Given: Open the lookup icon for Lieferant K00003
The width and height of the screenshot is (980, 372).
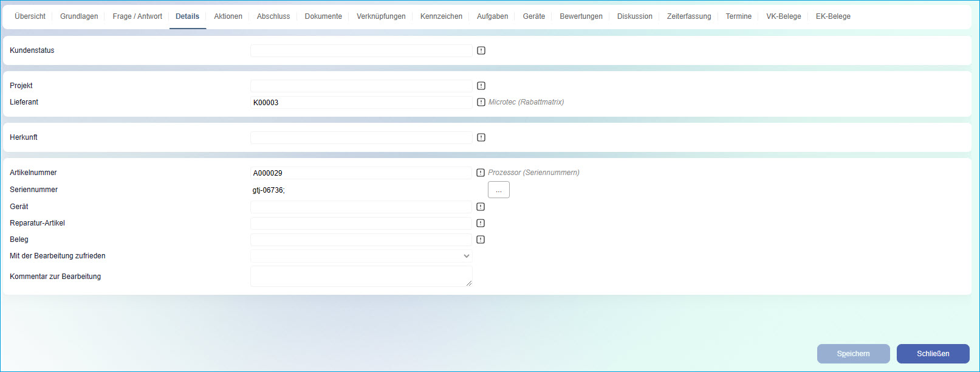Looking at the screenshot, I should pyautogui.click(x=481, y=102).
